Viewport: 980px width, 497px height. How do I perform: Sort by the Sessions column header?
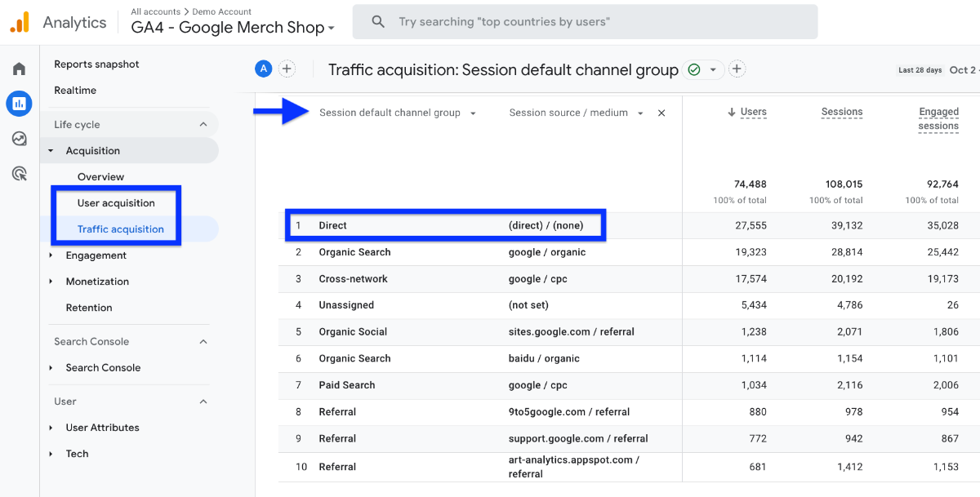click(842, 113)
